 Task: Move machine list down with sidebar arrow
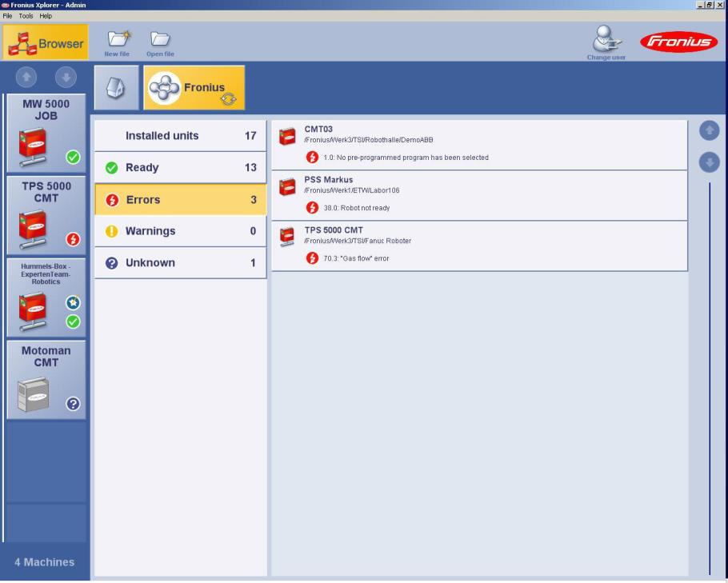tap(66, 77)
